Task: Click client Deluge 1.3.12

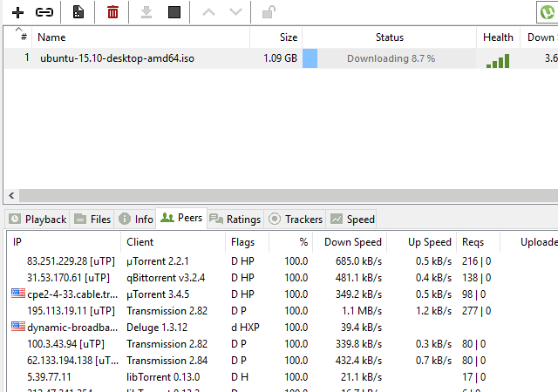Action: point(157,328)
